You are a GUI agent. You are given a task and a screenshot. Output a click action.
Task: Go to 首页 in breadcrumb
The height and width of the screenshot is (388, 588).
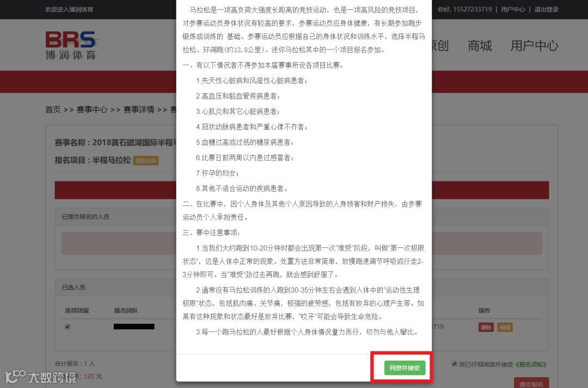click(x=53, y=110)
